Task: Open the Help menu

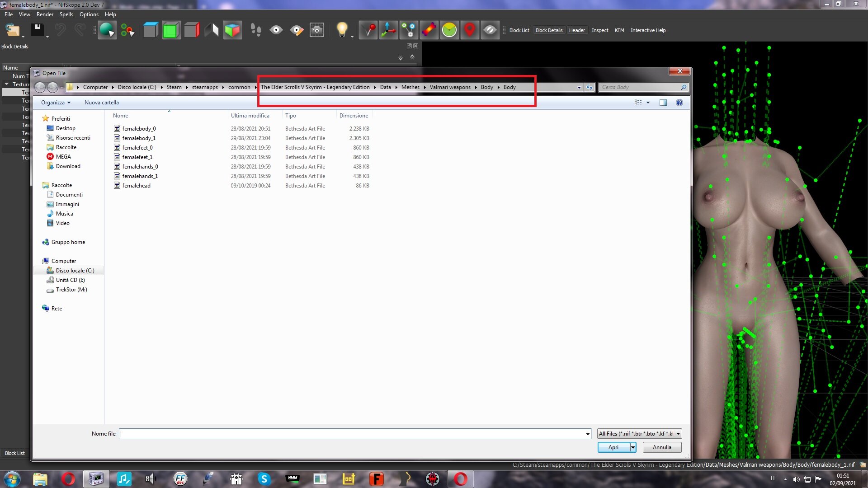Action: [x=110, y=14]
